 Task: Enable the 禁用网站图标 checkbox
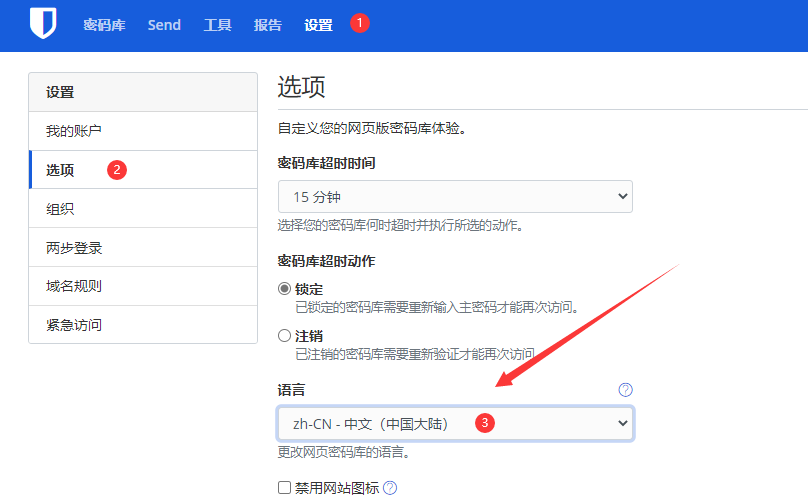[x=285, y=488]
